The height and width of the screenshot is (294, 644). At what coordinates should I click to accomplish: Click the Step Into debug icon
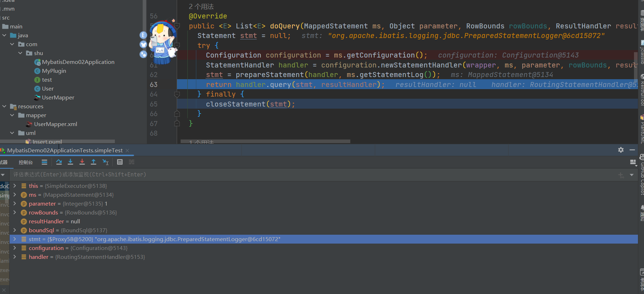[70, 162]
